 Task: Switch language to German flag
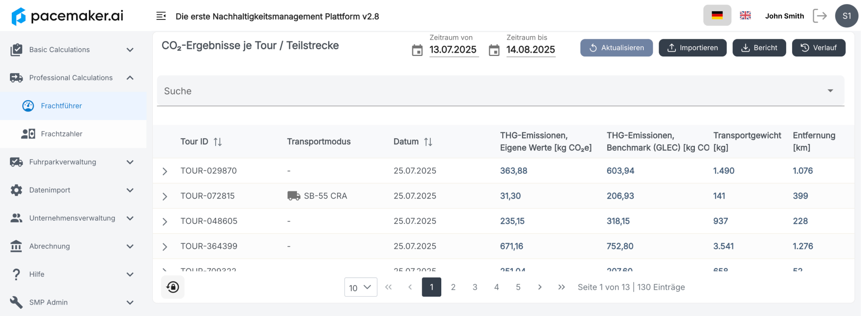click(717, 16)
